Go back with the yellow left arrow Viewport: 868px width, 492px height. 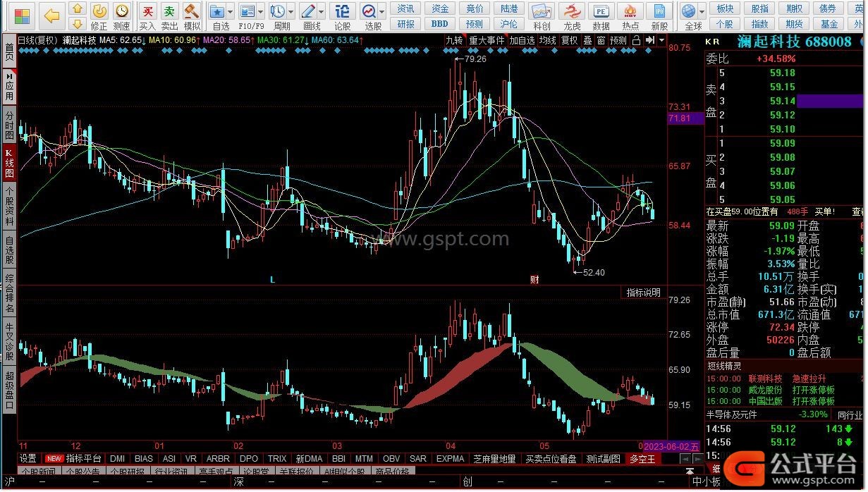point(51,16)
